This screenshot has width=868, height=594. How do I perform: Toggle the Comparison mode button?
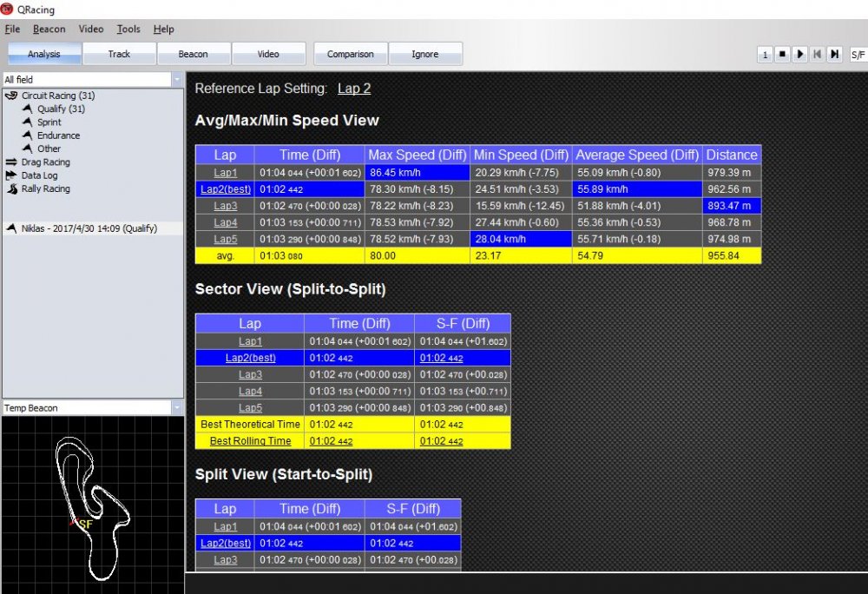click(x=350, y=54)
